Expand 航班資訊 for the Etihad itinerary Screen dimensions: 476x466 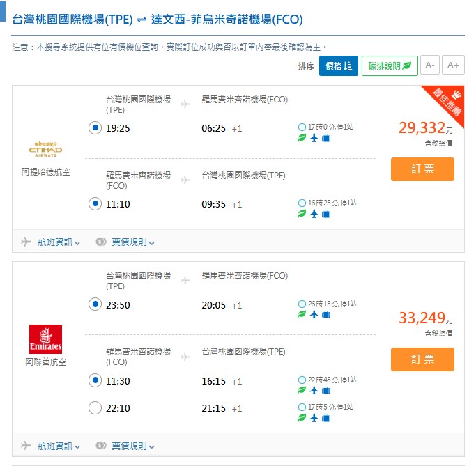point(51,242)
